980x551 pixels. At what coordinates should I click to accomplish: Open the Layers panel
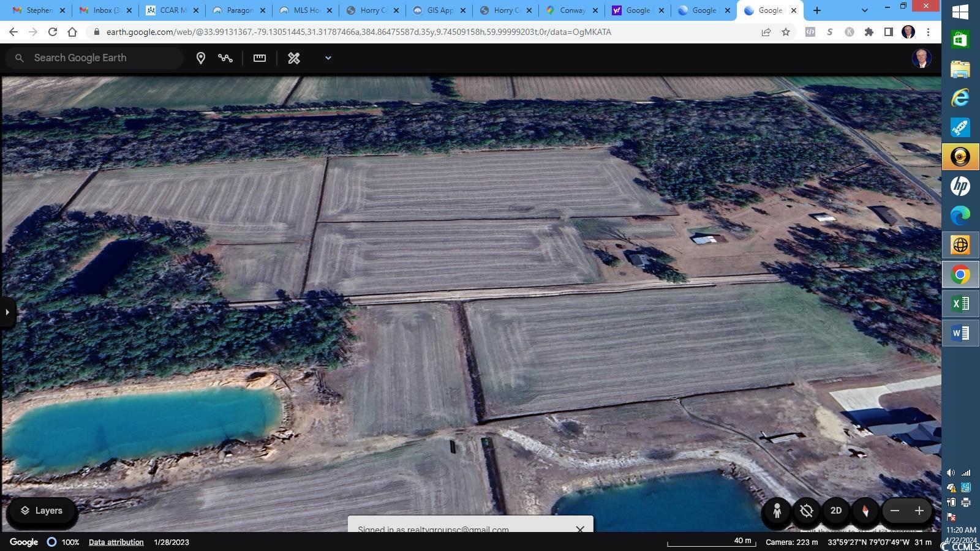coord(42,511)
